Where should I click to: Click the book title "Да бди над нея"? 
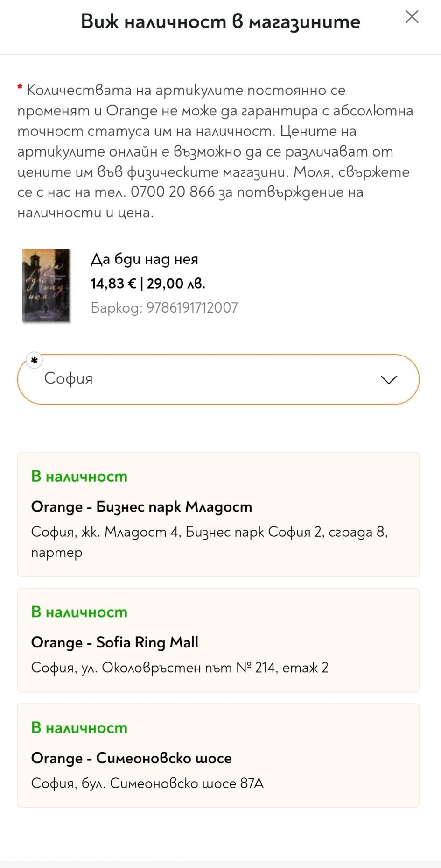(144, 259)
